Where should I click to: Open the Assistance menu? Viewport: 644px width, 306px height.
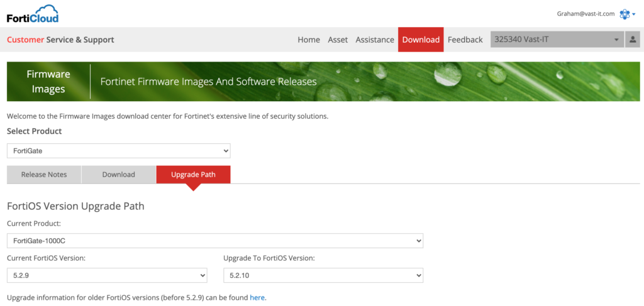click(375, 40)
